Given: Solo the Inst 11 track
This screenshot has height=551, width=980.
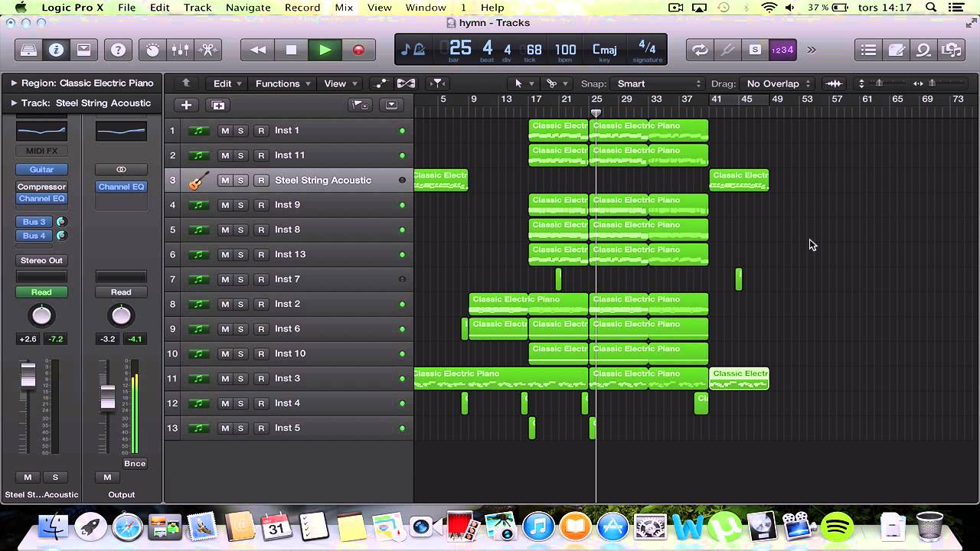Looking at the screenshot, I should point(240,155).
